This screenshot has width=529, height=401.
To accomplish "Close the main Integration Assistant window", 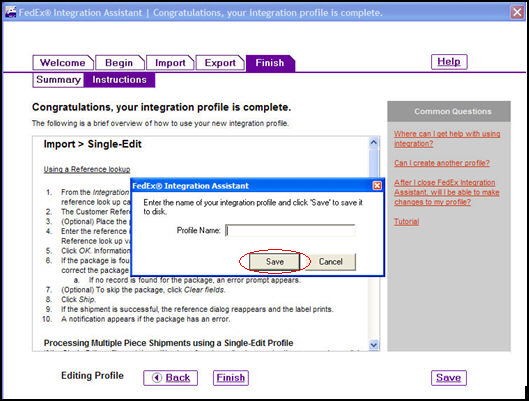I will (x=517, y=12).
